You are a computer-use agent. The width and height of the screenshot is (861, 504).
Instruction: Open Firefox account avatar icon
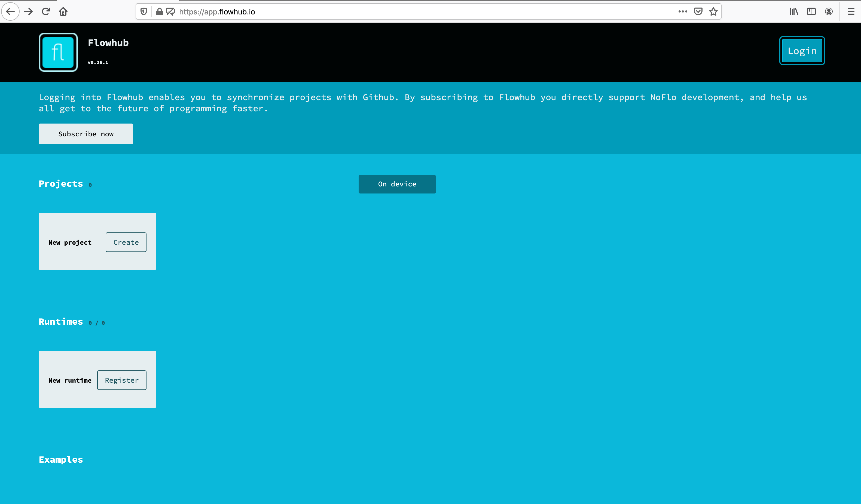pos(829,12)
